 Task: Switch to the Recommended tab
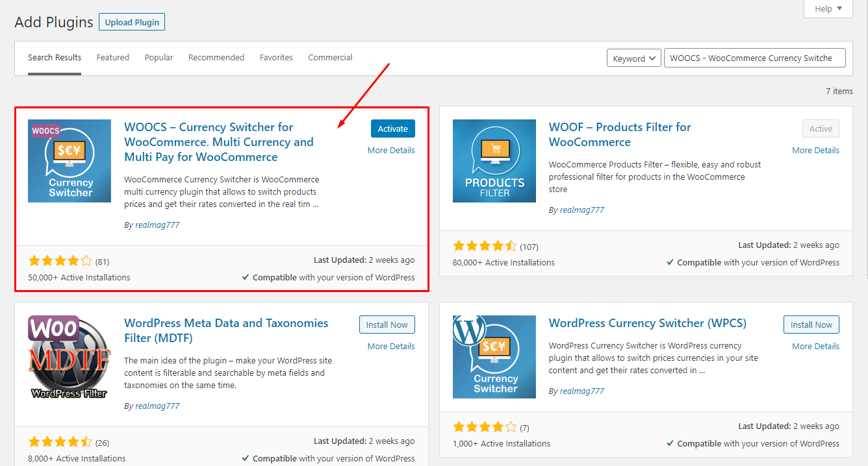[216, 58]
